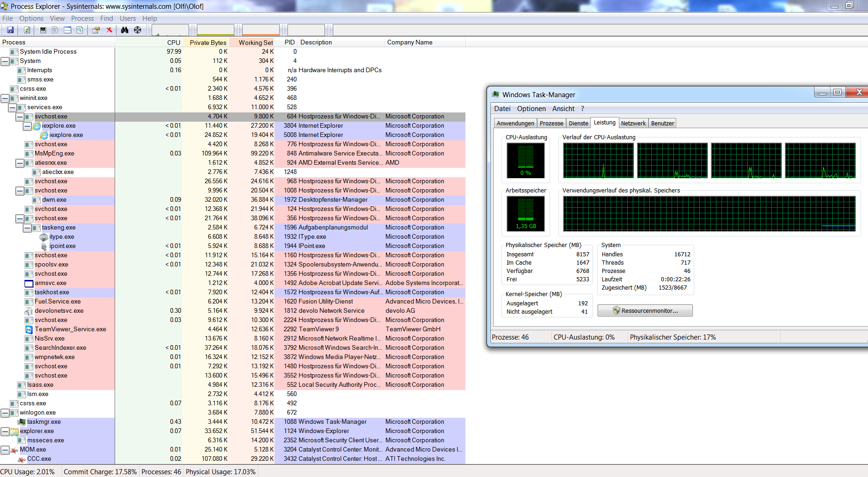The image size is (868, 477).
Task: Open the Options menu in Process Explorer
Action: [31, 19]
